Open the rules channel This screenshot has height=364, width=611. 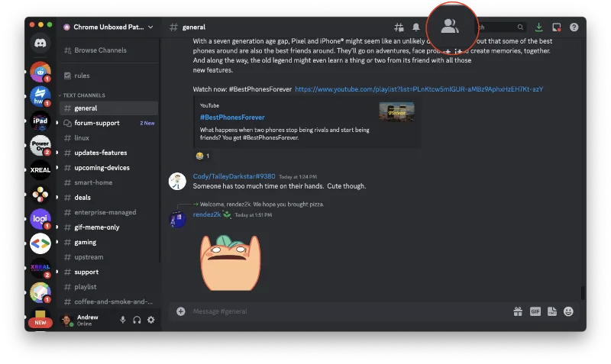coord(108,76)
